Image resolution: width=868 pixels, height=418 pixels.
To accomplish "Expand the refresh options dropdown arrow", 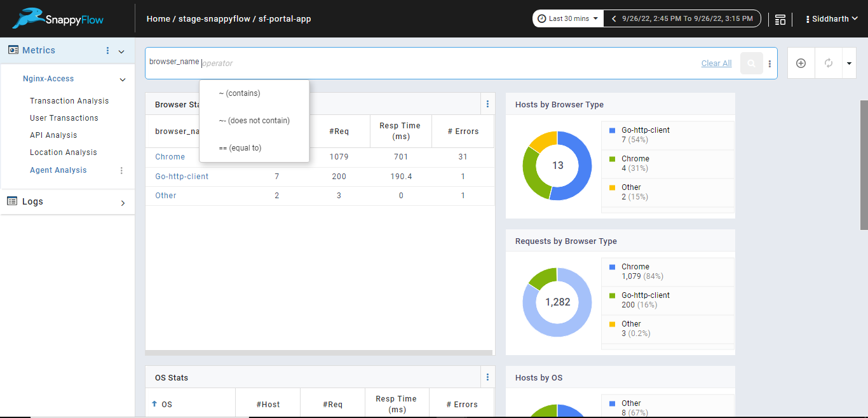I will coord(849,63).
